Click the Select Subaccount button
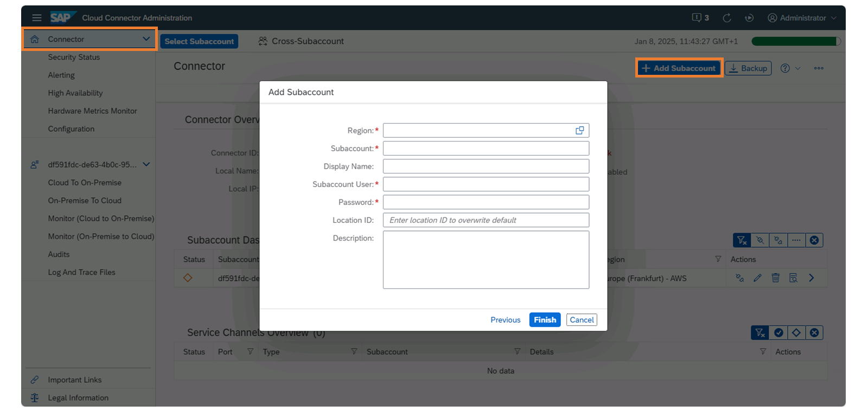Image resolution: width=868 pixels, height=412 pixels. [x=199, y=41]
